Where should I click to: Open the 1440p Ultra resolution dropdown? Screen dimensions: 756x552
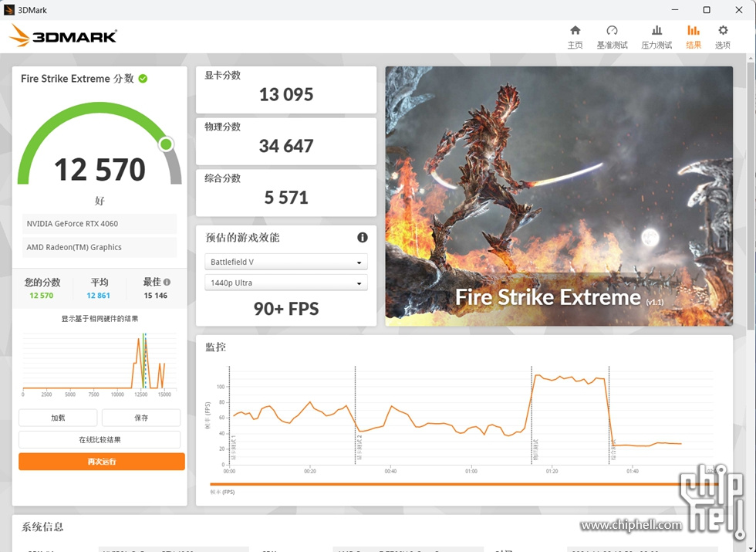click(286, 283)
